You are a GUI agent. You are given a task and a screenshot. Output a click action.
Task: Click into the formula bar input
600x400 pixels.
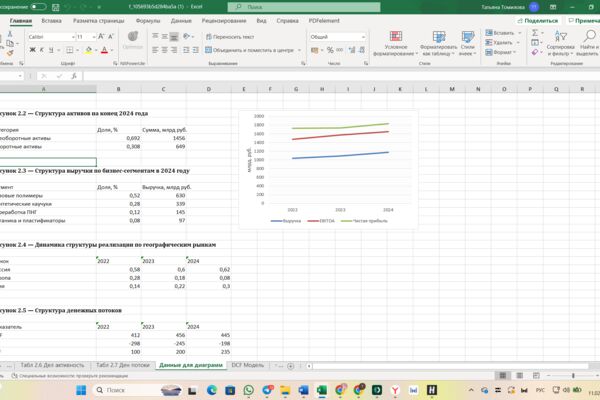pyautogui.click(x=341, y=76)
